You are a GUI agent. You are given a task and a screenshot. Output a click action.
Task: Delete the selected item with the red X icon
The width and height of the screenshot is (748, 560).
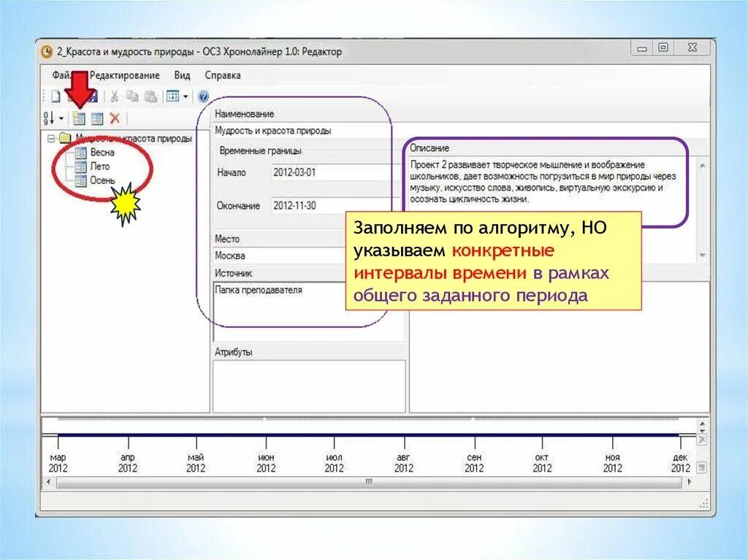pos(115,118)
